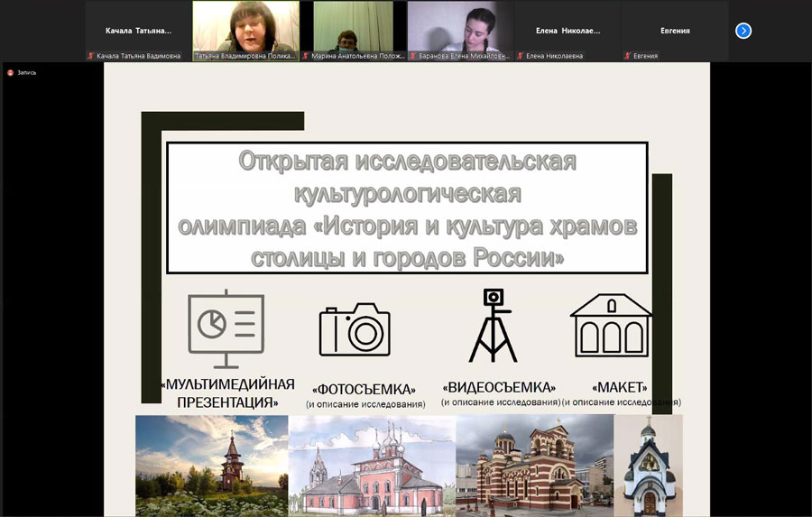Click muted mic icon of Качала Татьяна Вадимовна
This screenshot has width=812, height=517.
[91, 56]
